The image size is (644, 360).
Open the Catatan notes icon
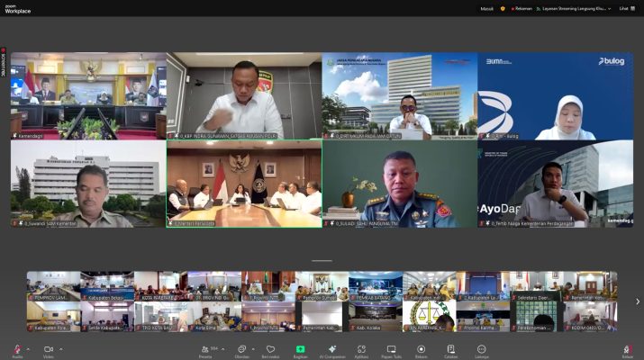pyautogui.click(x=450, y=348)
